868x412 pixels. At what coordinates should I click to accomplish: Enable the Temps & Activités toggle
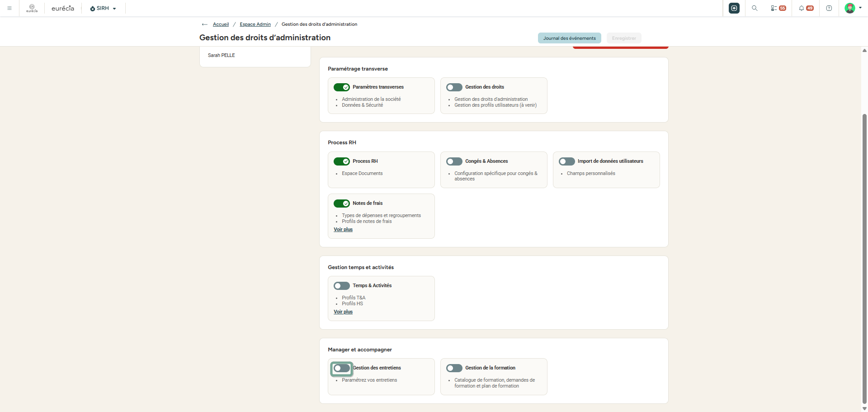tap(342, 286)
